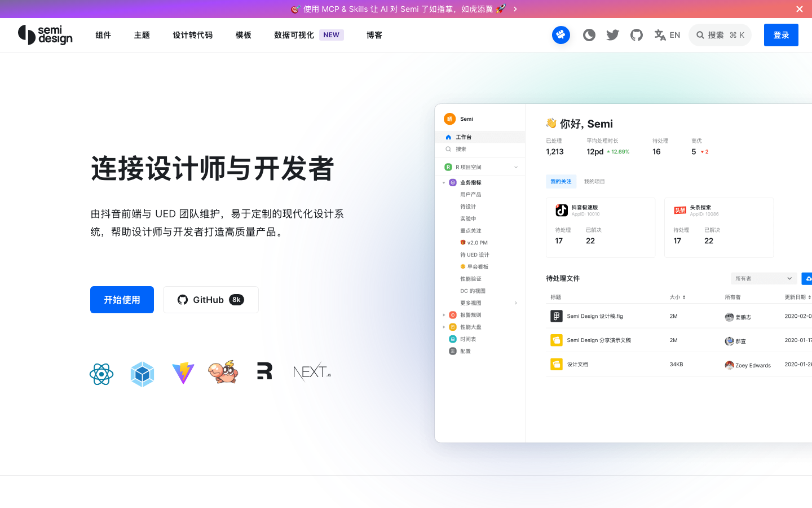Click the 开始使用 button
Viewport: 812px width, 508px height.
point(122,300)
